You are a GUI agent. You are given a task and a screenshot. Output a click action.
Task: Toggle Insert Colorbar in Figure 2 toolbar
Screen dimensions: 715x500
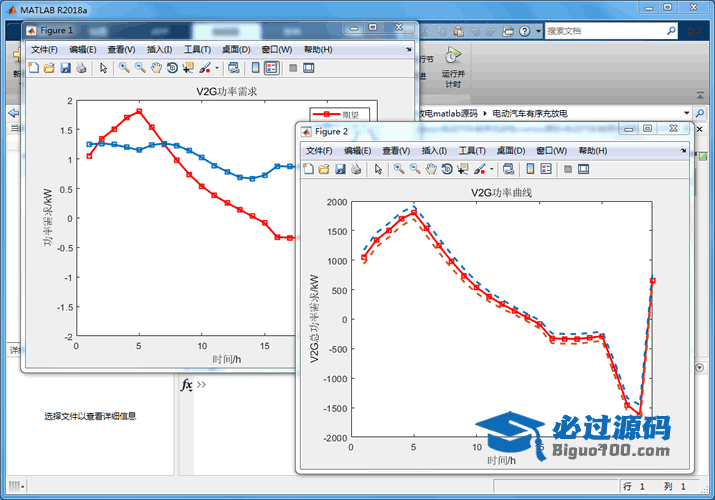click(x=530, y=169)
